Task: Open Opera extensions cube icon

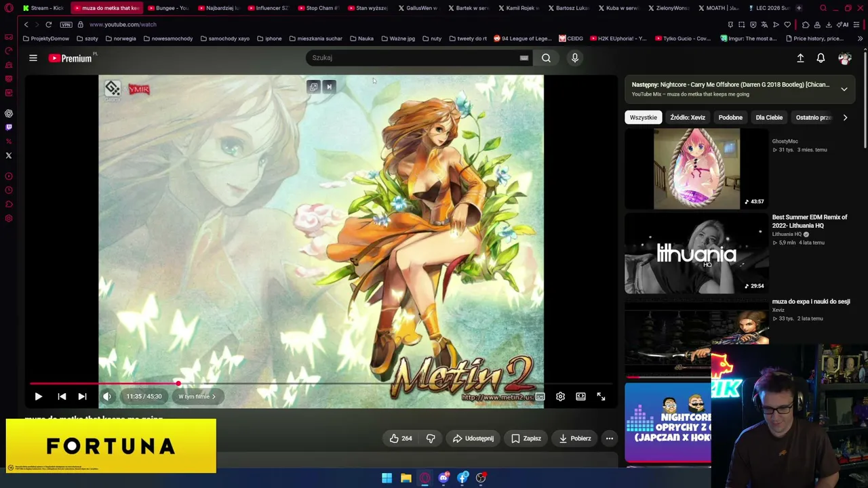Action: tap(806, 24)
